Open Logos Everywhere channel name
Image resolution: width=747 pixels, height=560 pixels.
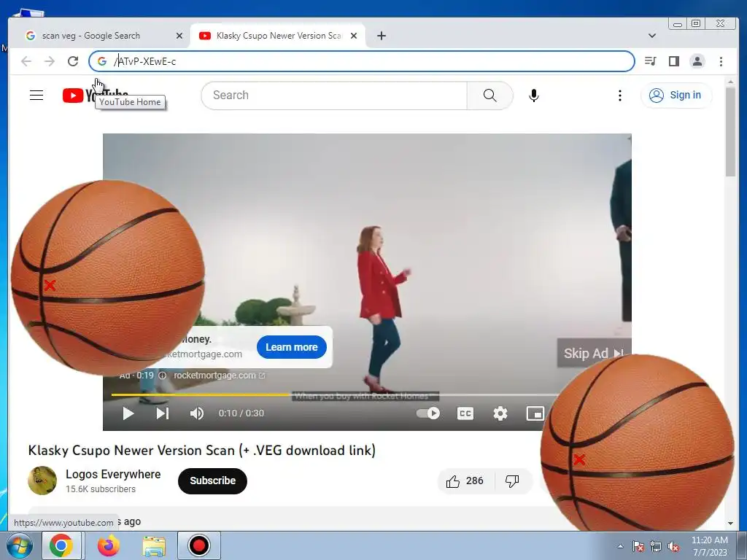113,474
